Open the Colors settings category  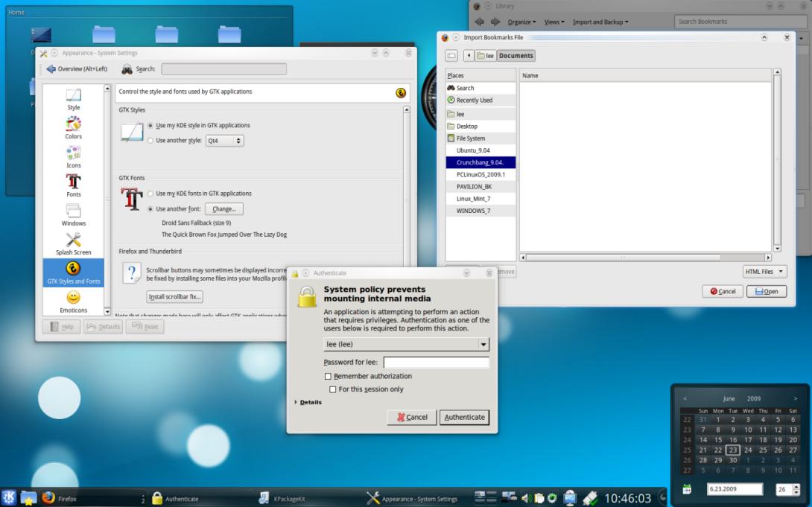(74, 124)
